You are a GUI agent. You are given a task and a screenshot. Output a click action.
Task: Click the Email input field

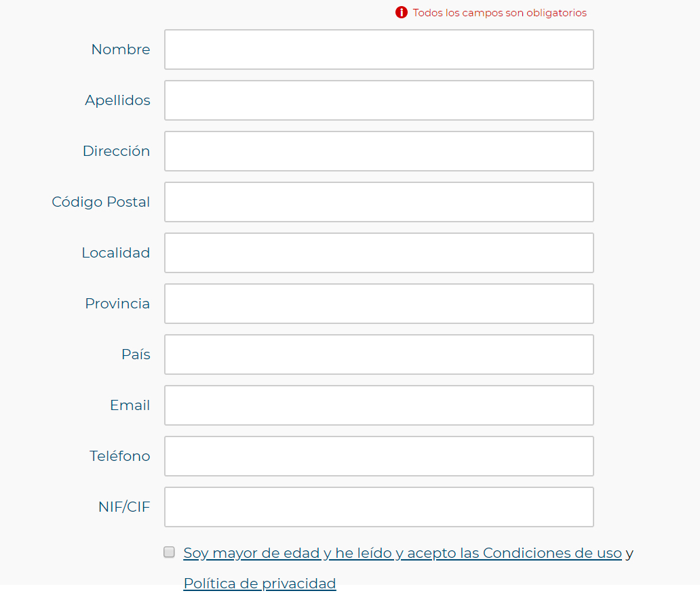pyautogui.click(x=379, y=405)
